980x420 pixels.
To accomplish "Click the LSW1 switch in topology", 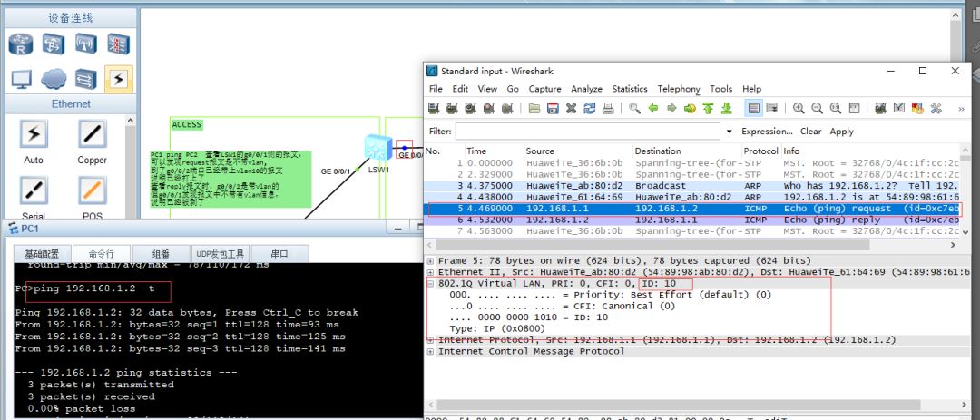I will point(378,149).
